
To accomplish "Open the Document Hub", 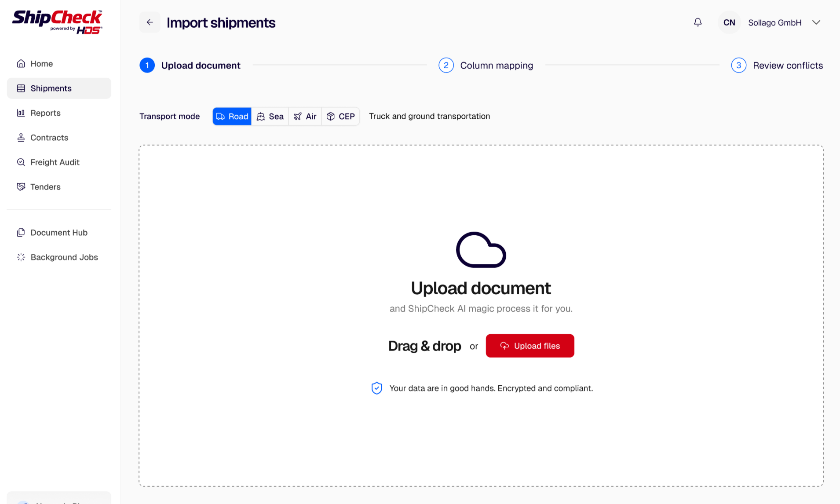I will 59,233.
